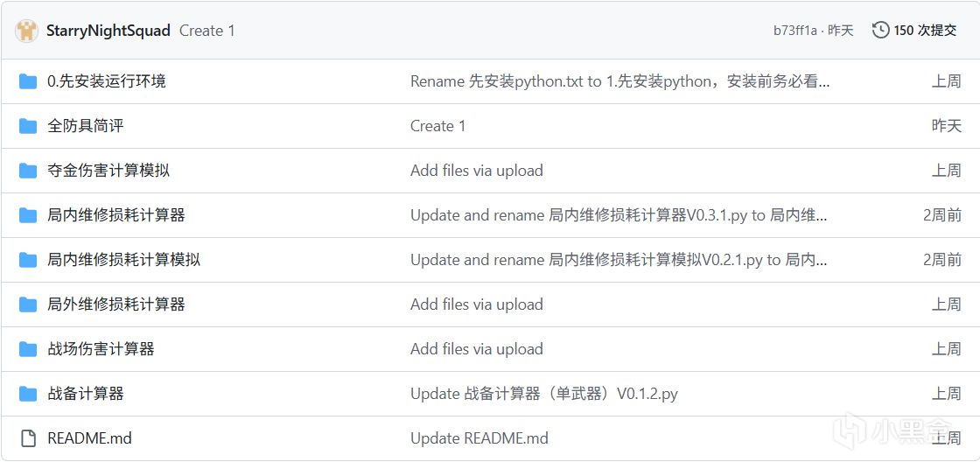Click the README.md file icon

(x=28, y=438)
